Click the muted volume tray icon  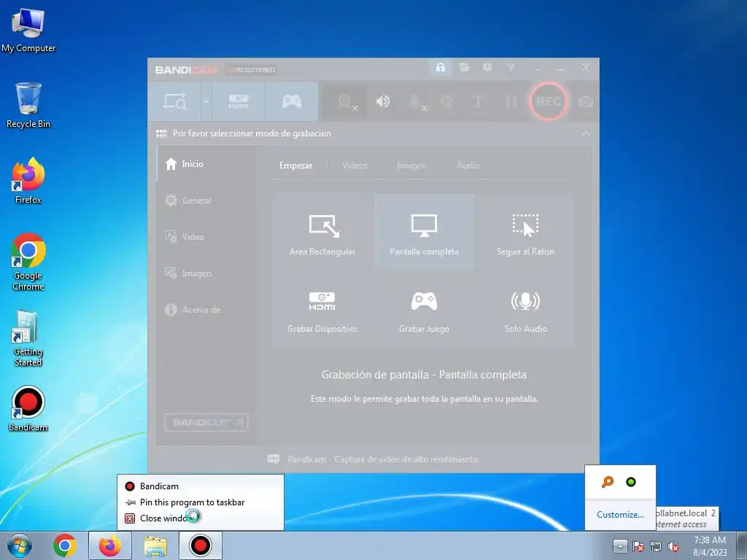(x=673, y=546)
